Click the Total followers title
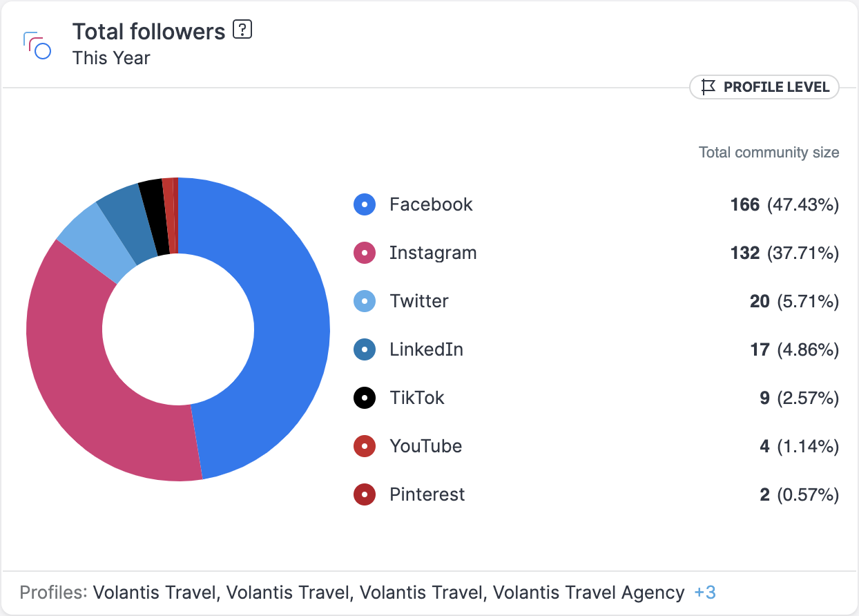This screenshot has width=859, height=616. tap(149, 32)
